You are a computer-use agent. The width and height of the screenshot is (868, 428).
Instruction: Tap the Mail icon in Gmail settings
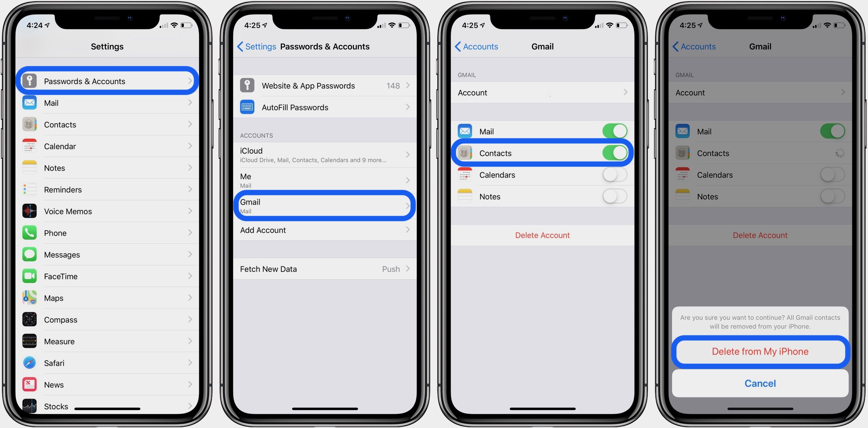(x=465, y=131)
